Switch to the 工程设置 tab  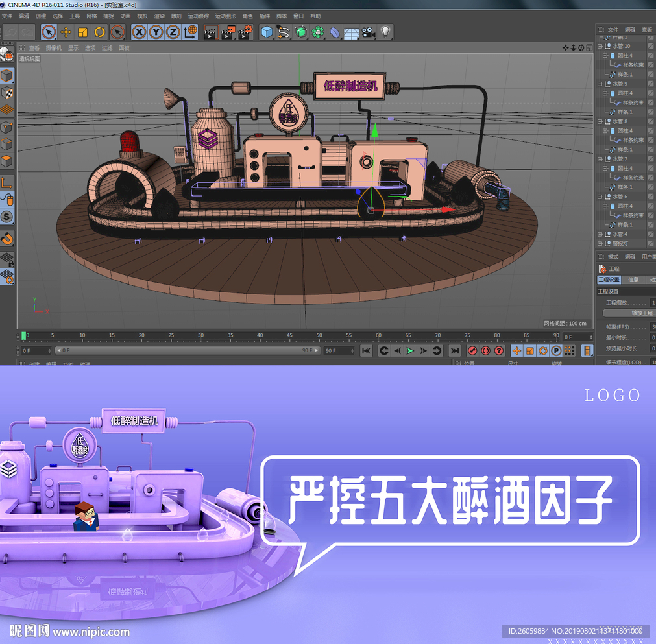click(x=609, y=280)
